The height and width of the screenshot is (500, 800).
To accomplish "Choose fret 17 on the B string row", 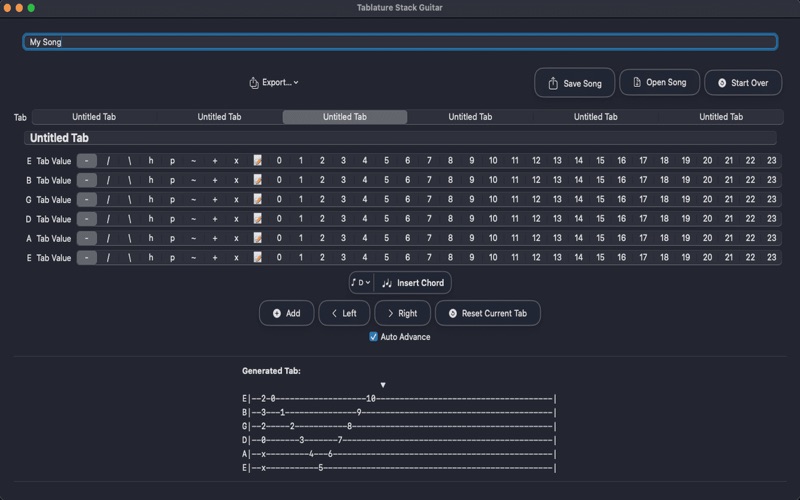I will [x=643, y=180].
